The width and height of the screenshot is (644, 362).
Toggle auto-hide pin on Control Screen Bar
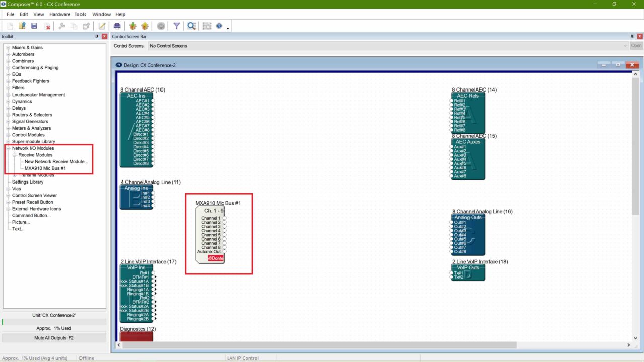632,36
